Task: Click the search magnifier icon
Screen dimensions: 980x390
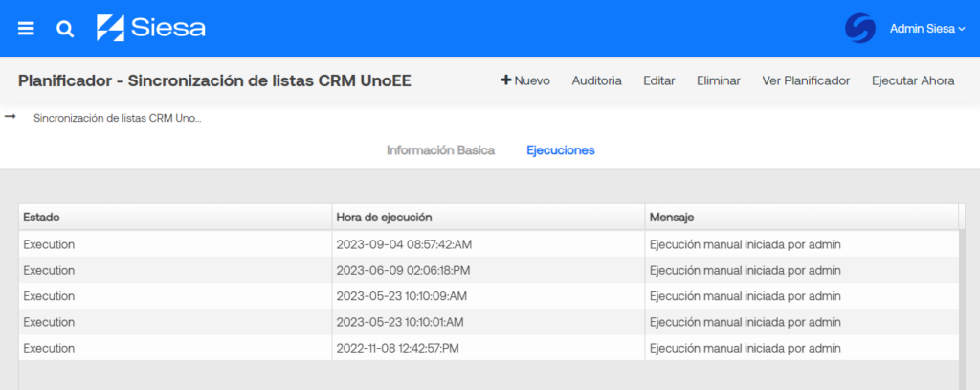Action: click(x=65, y=29)
